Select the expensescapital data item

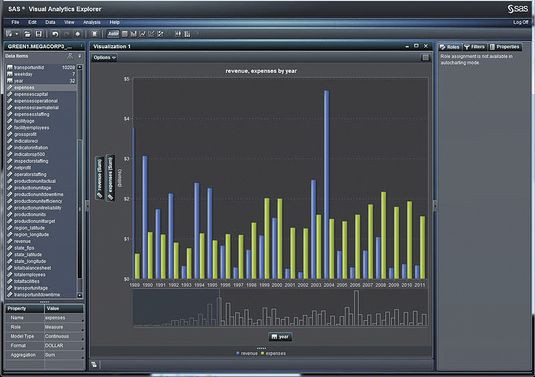tap(41, 94)
